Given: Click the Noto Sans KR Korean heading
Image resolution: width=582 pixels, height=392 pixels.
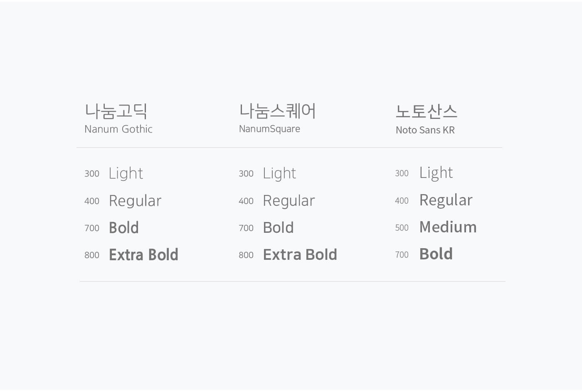Looking at the screenshot, I should 426,111.
